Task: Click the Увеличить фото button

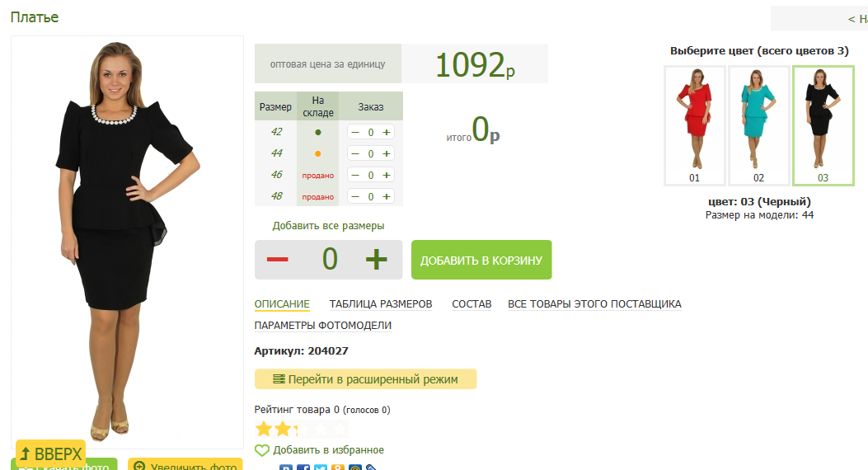Action: (185, 464)
